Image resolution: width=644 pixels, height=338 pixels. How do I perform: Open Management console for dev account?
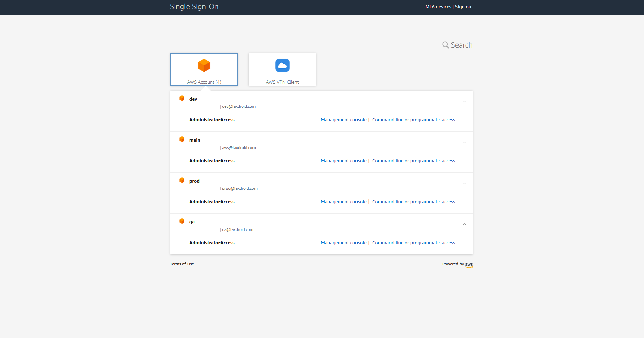click(344, 120)
